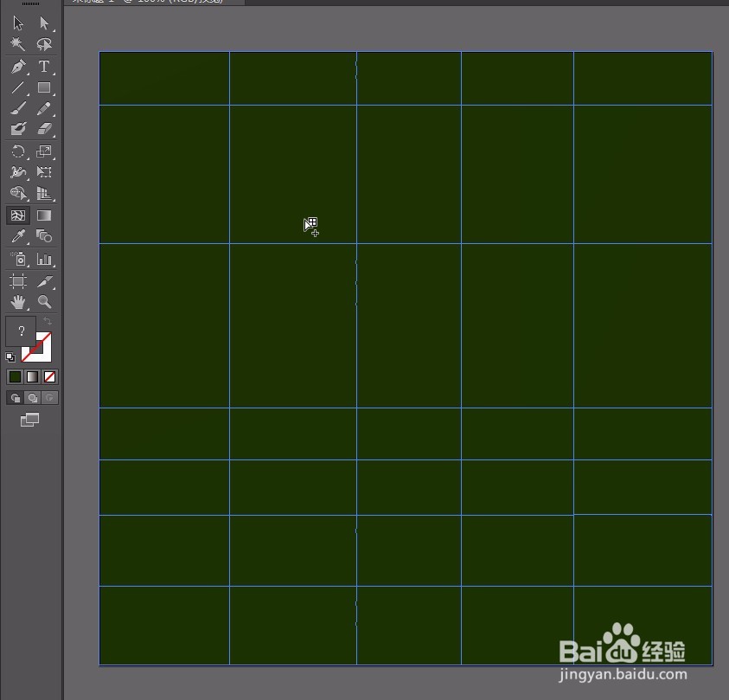Viewport: 729px width, 700px height.
Task: Select the Rectangle tool
Action: pyautogui.click(x=44, y=87)
